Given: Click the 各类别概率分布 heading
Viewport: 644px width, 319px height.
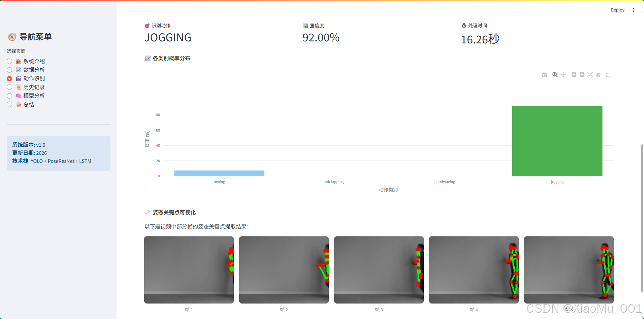Looking at the screenshot, I should click(171, 58).
